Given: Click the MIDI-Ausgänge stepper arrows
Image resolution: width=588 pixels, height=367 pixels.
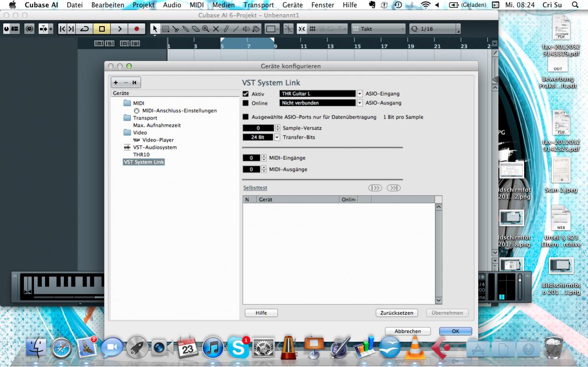Looking at the screenshot, I should tap(264, 169).
